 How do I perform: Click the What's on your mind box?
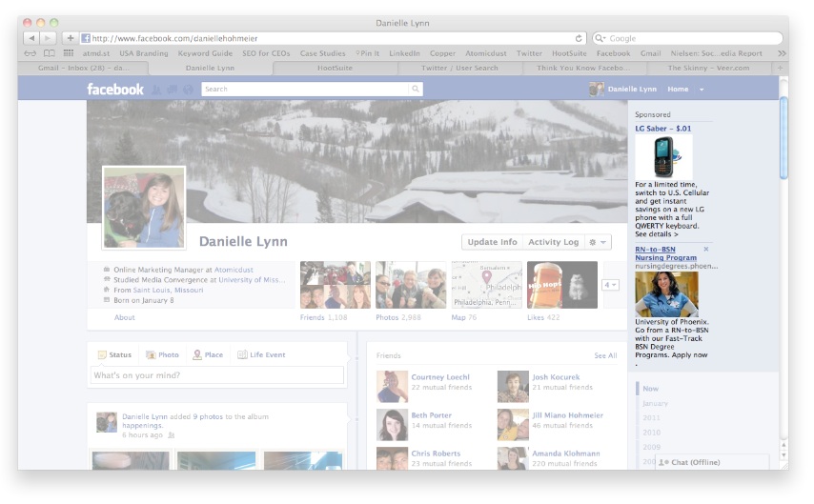217,375
